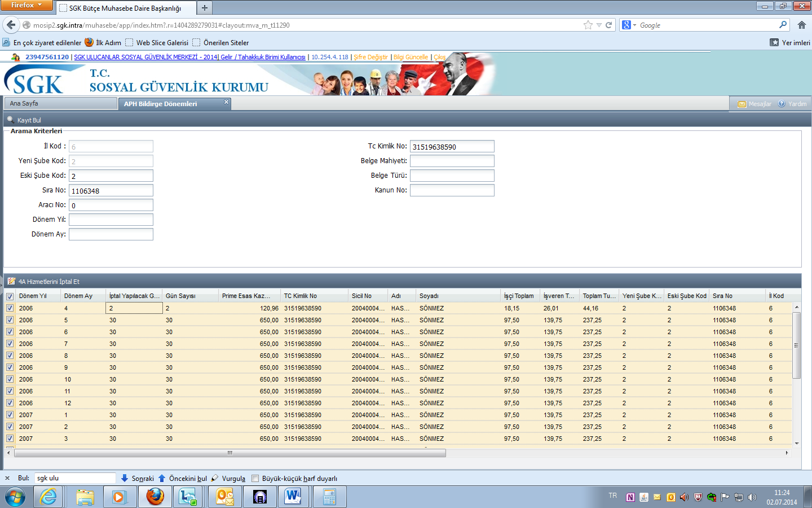Open Microsoft Word taskbar icon
The height and width of the screenshot is (508, 812).
point(293,497)
